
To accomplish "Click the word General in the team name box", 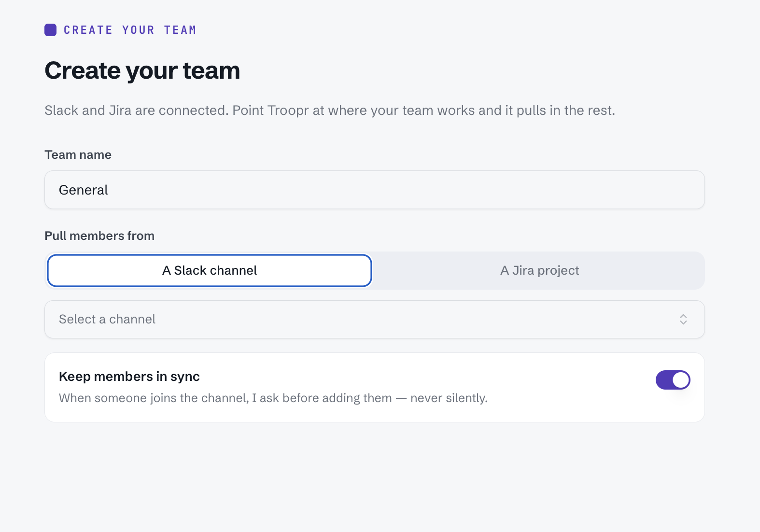I will (83, 190).
